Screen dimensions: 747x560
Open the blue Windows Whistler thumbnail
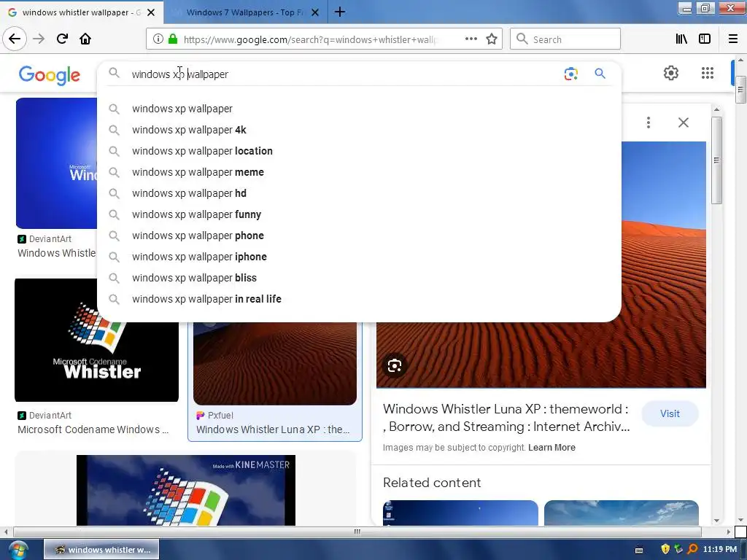point(56,163)
